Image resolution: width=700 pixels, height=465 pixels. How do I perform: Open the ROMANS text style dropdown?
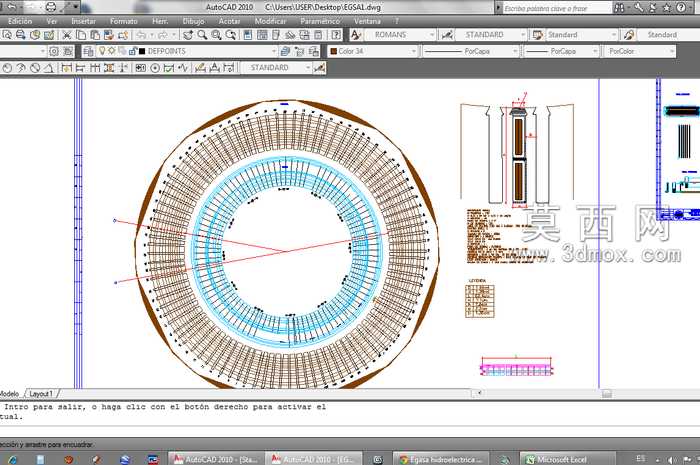click(432, 35)
